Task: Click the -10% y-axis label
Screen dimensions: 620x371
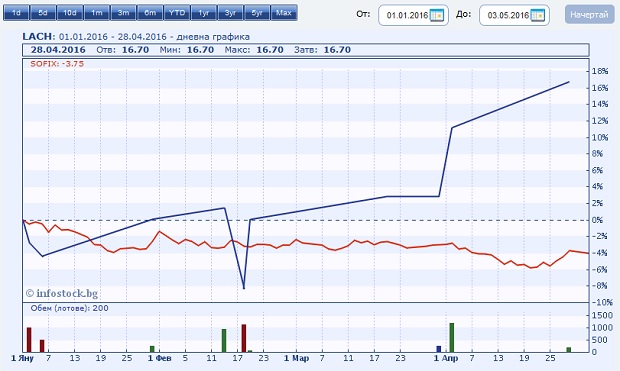Action: pos(601,302)
